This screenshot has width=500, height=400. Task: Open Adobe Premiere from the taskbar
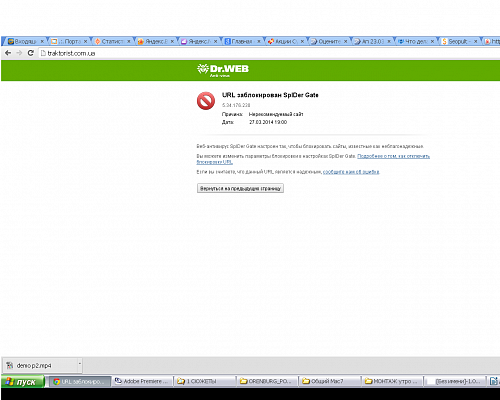pos(143,381)
